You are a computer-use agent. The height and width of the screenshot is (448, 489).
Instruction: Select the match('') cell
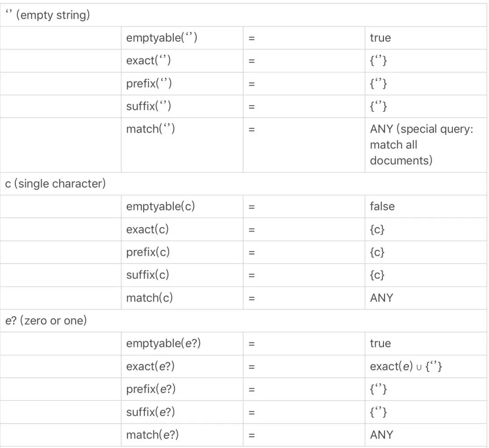150,129
